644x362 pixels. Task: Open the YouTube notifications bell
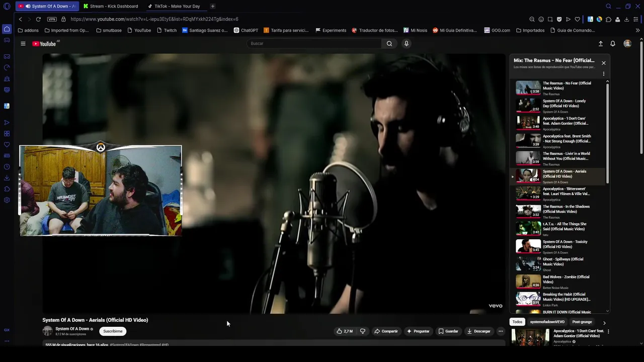tap(613, 44)
